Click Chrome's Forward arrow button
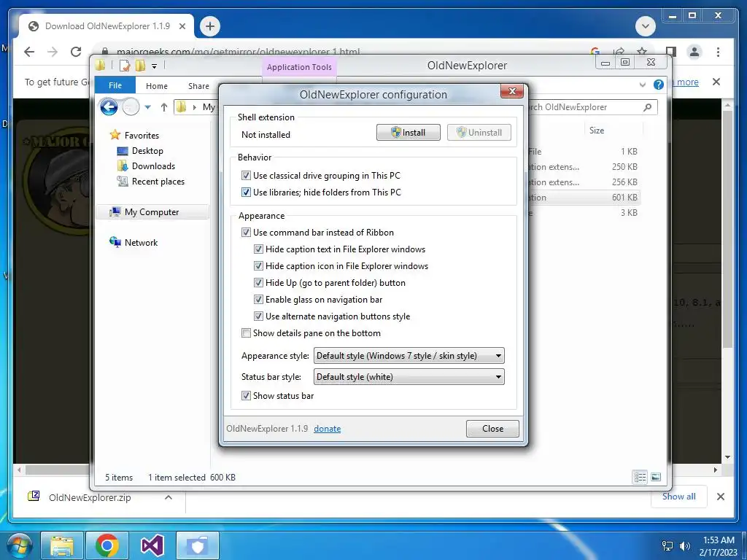Screen dimensions: 747x560 coord(53,52)
